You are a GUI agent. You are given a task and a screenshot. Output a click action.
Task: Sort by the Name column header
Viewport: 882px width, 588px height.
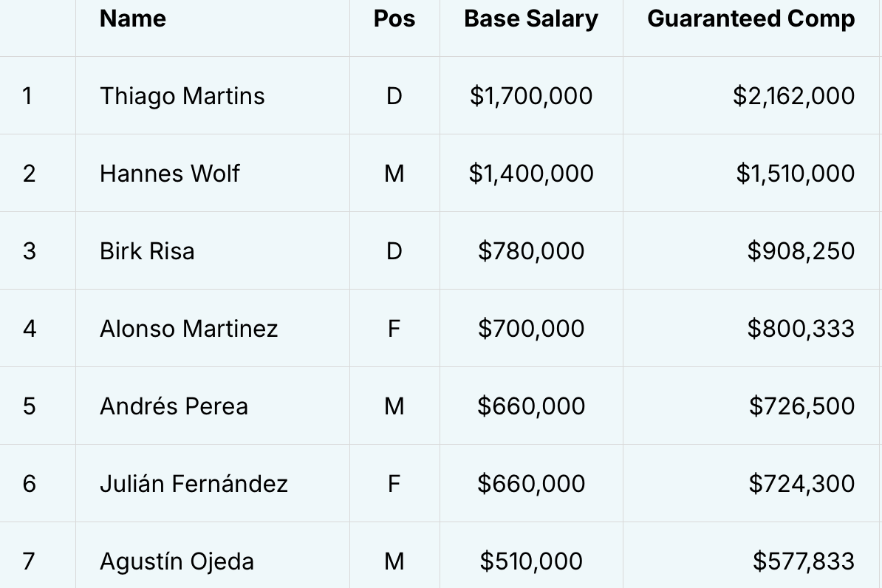point(133,19)
